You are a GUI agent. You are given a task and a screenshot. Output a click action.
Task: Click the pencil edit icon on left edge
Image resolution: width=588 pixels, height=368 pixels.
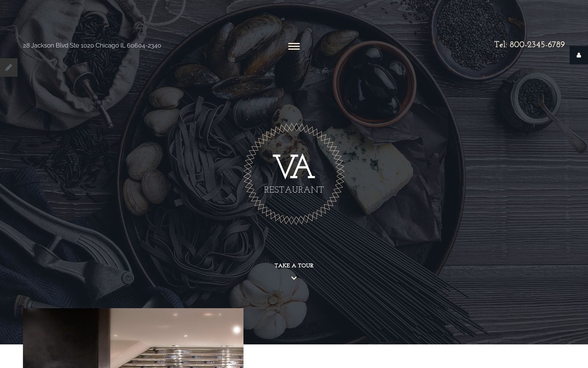[x=8, y=67]
